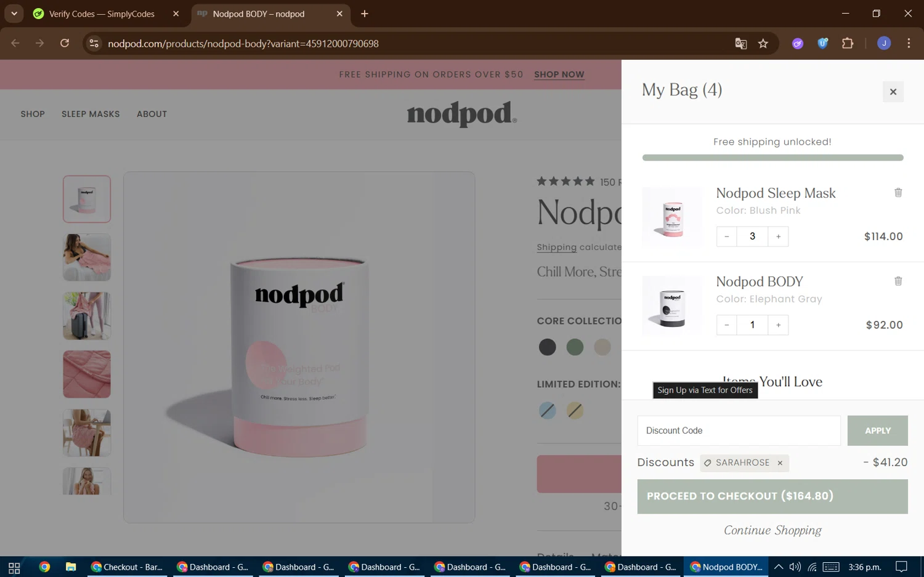Delete Nodpod BODY using trash icon
Image resolution: width=924 pixels, height=577 pixels.
pos(898,281)
